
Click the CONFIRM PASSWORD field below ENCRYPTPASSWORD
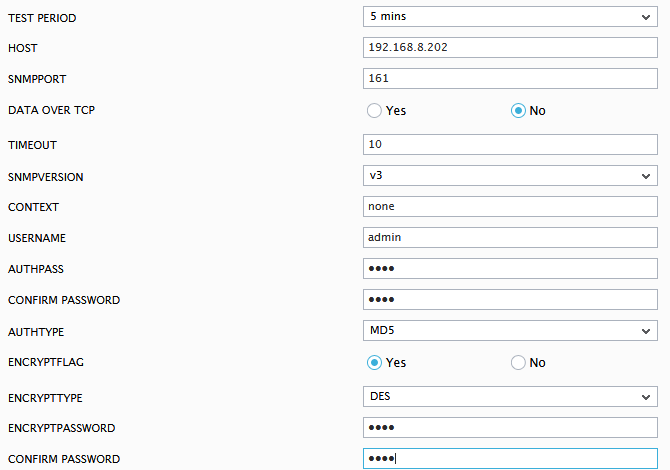point(510,458)
